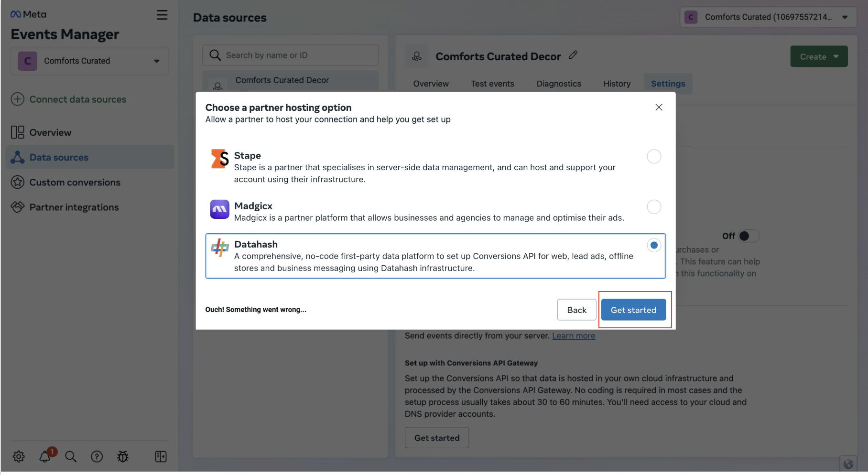Click 'Set up with Conversions API Gateway' heading
Screen dimensions: 868x475
coord(471,363)
